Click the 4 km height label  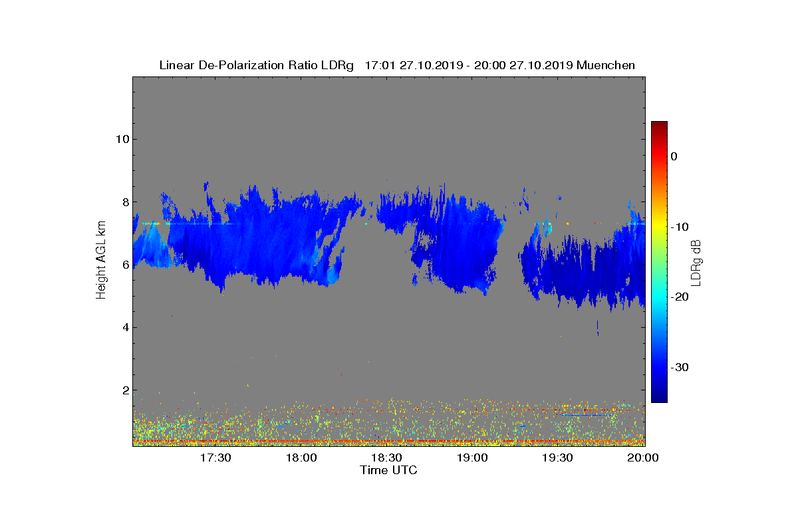[x=124, y=327]
